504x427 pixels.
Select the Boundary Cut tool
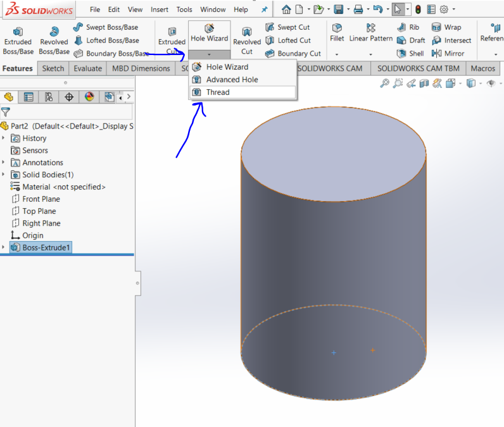click(293, 54)
